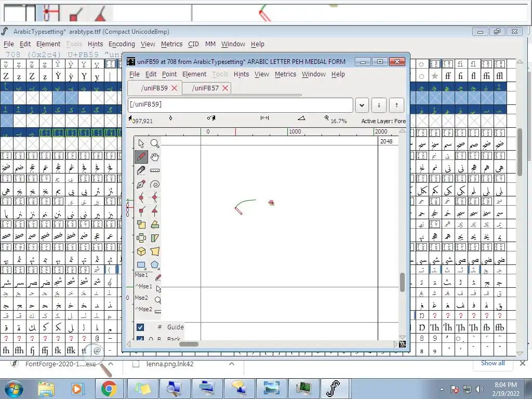This screenshot has height=399, width=532.
Task: Click the glyph window vertical scrollbar thumb
Action: pos(402,282)
